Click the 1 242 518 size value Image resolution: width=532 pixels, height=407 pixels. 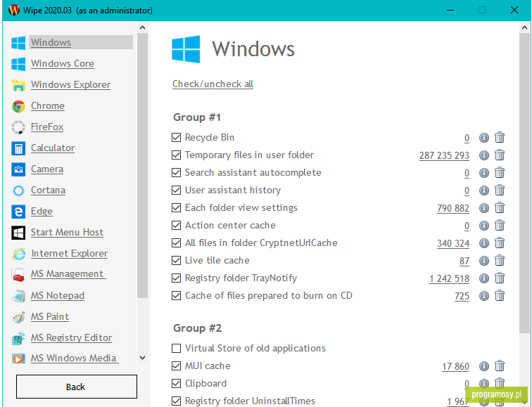[449, 279]
